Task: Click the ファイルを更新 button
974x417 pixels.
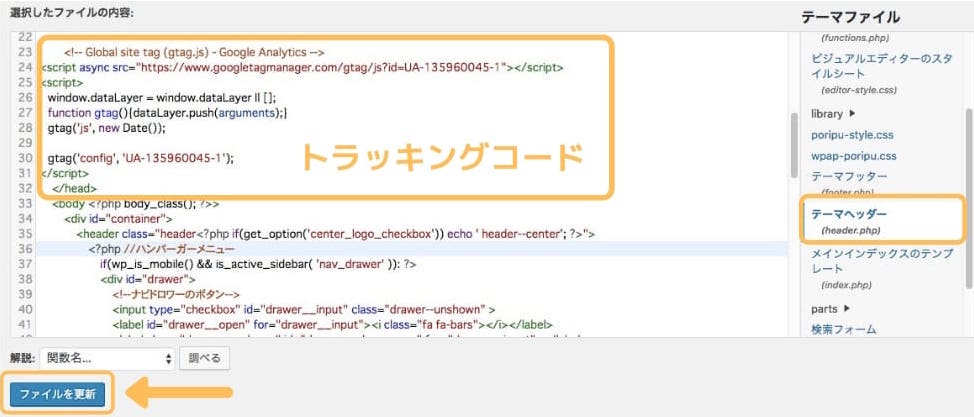Action: coord(57,394)
